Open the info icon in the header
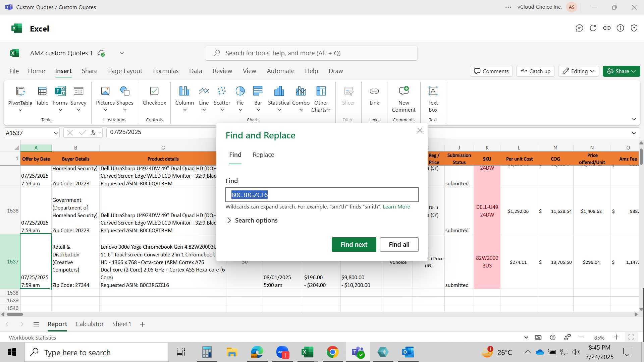Image resolution: width=644 pixels, height=362 pixels. 621,28
